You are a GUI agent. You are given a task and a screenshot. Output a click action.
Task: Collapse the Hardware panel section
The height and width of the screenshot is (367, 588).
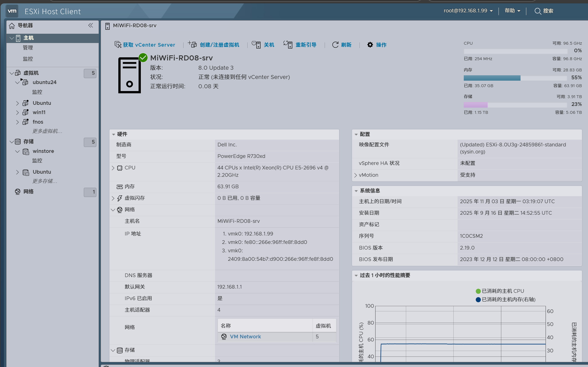click(114, 134)
